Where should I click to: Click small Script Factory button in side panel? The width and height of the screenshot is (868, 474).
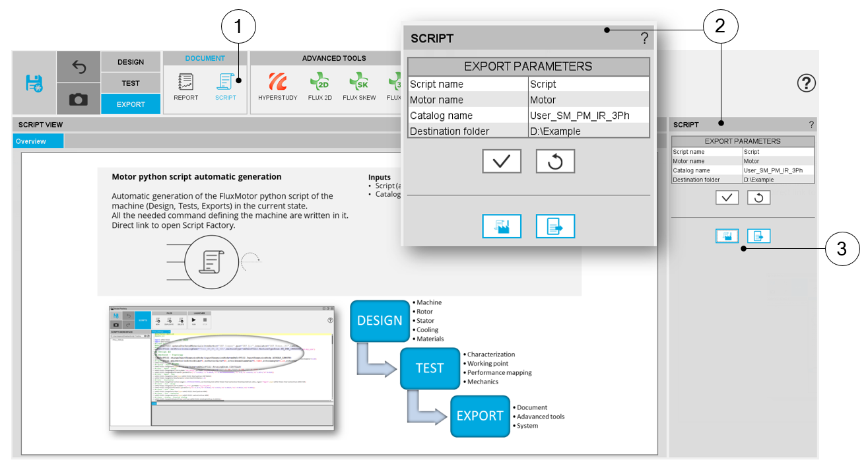727,236
